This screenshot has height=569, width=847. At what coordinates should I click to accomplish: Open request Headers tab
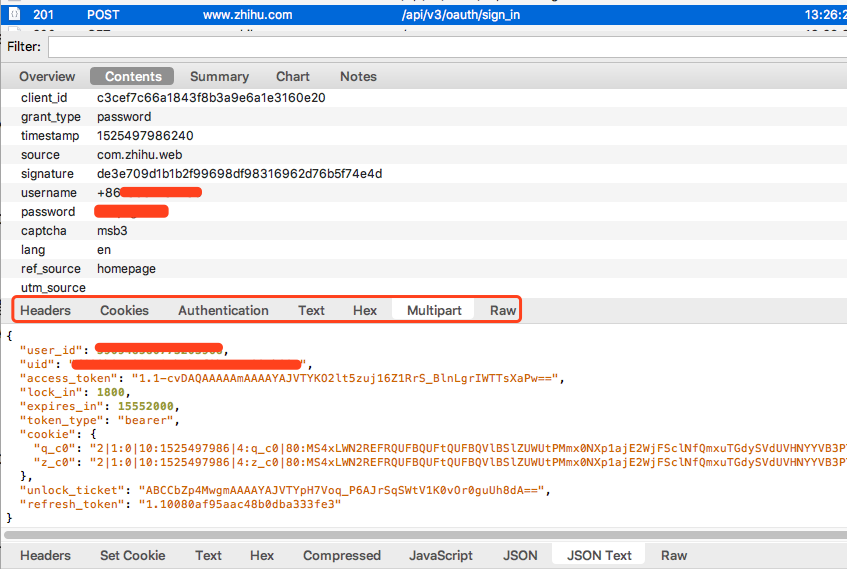(45, 311)
